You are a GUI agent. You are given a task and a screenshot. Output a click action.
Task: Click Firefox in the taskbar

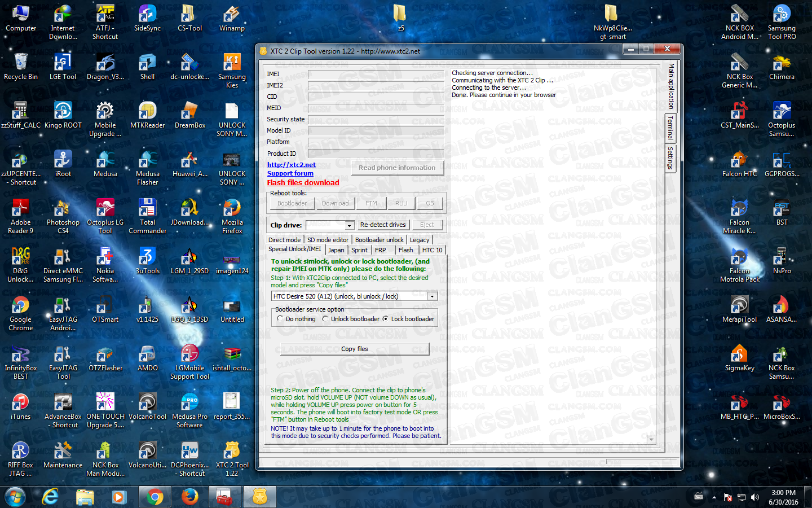point(190,497)
